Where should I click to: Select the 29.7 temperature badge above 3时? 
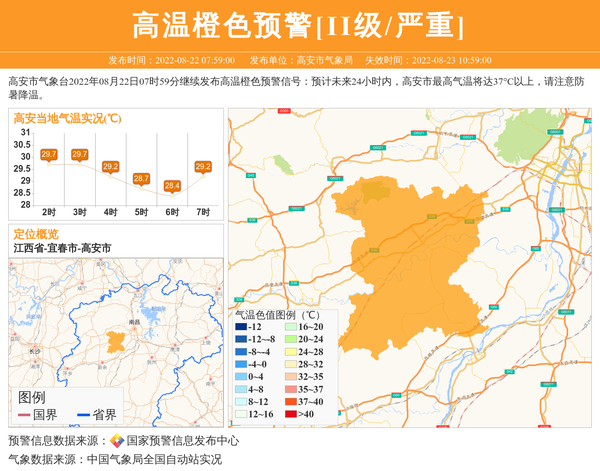pyautogui.click(x=80, y=154)
